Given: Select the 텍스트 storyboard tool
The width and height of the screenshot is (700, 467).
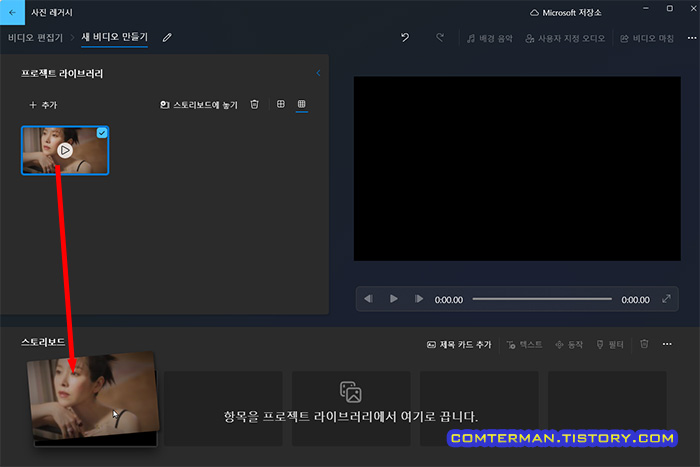Looking at the screenshot, I should pos(525,345).
